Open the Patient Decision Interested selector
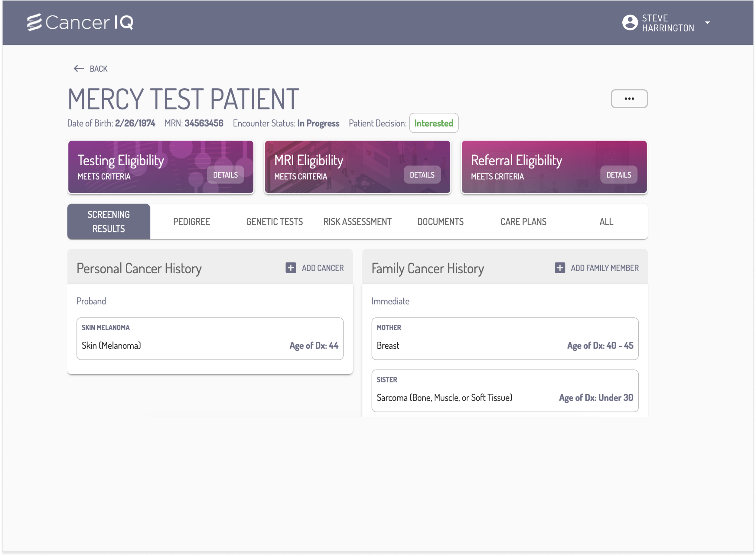This screenshot has height=556, width=756. (433, 123)
